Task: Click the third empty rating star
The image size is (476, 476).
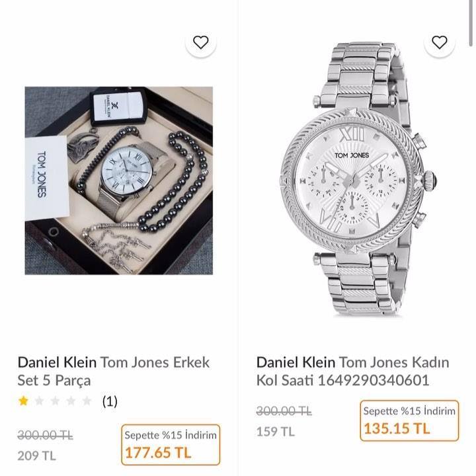Action: (71, 401)
